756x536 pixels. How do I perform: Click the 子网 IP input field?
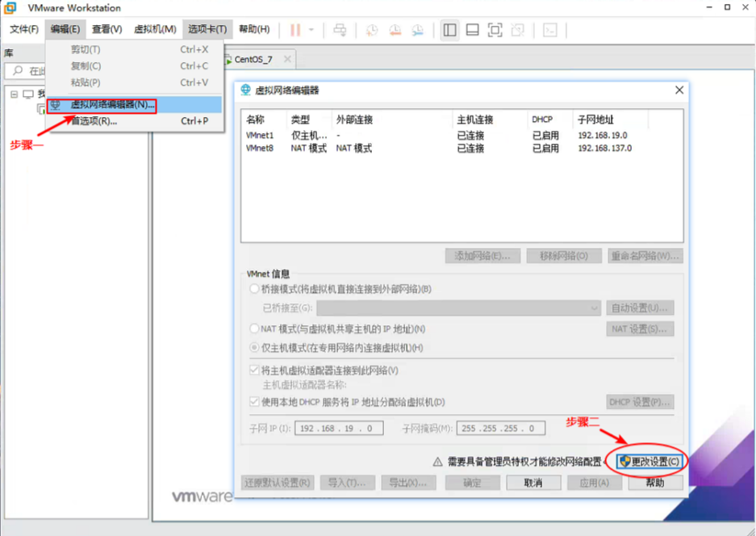coord(339,428)
